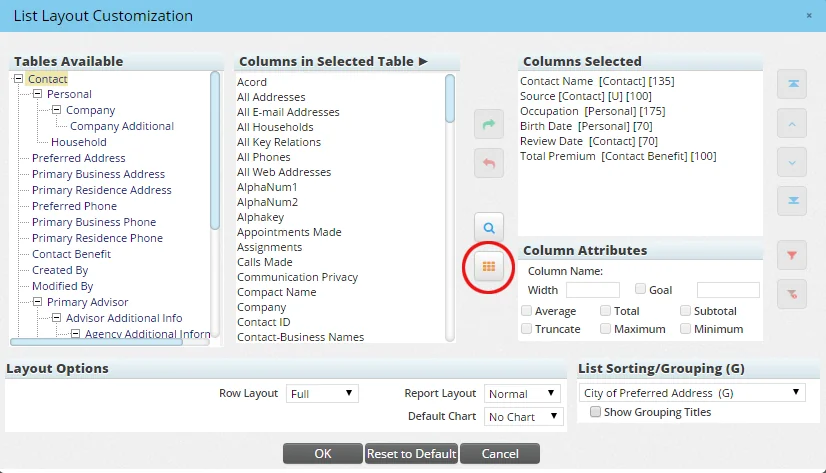Click the orange grid icon
826x473 pixels.
489,266
